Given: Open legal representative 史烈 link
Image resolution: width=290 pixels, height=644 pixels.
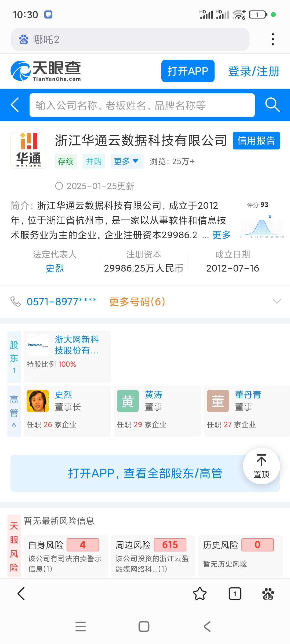Looking at the screenshot, I should 55,268.
